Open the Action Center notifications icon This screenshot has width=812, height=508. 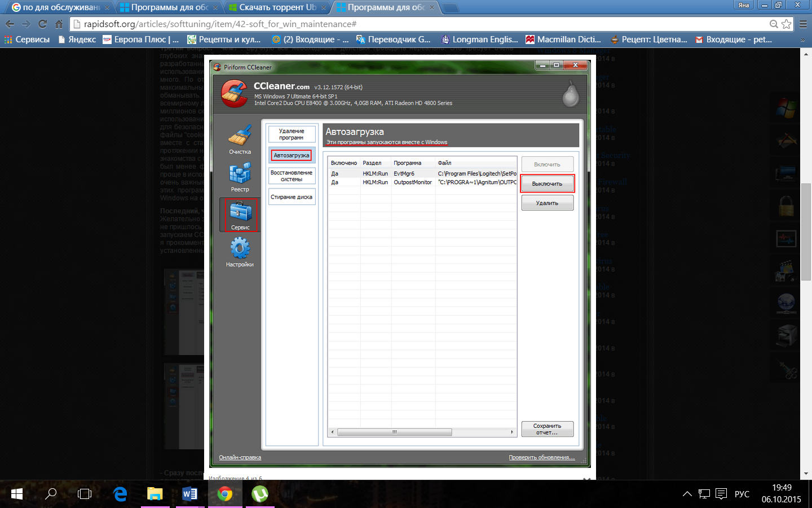click(x=721, y=494)
